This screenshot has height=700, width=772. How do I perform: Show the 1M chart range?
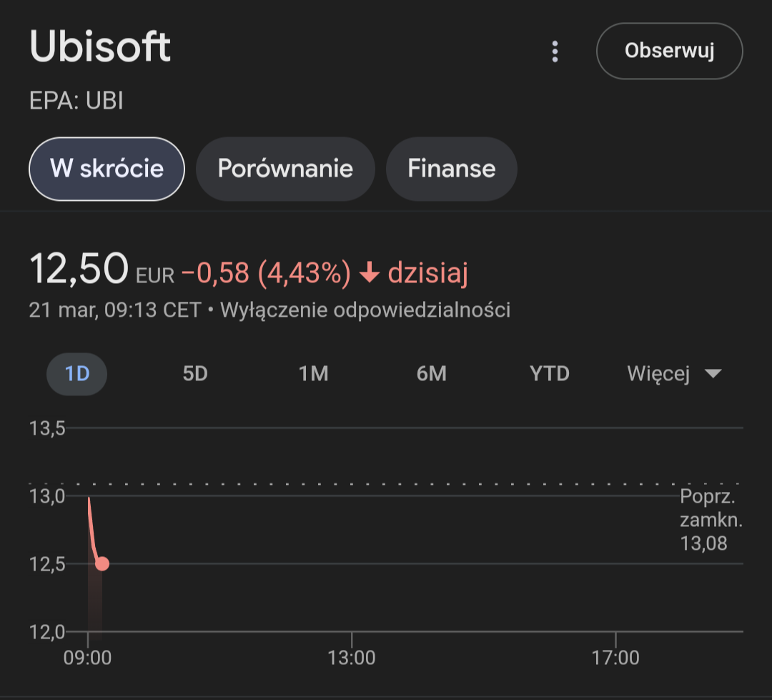click(313, 374)
